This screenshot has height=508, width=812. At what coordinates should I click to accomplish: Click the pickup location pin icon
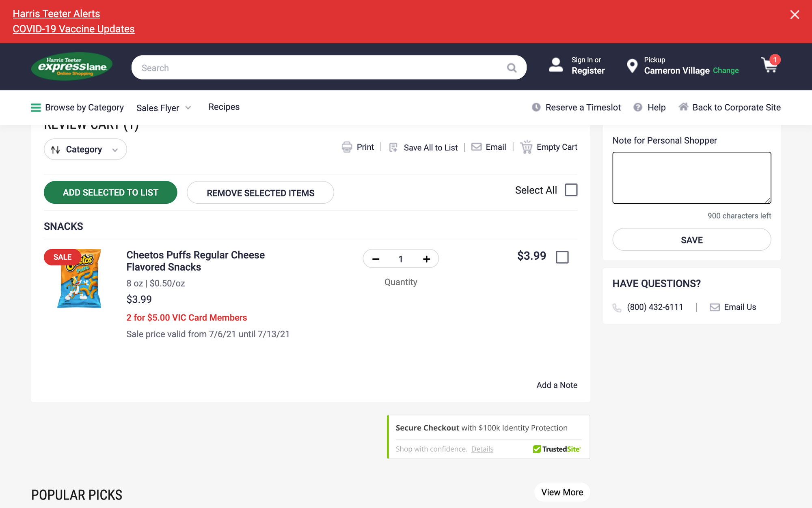click(x=632, y=66)
